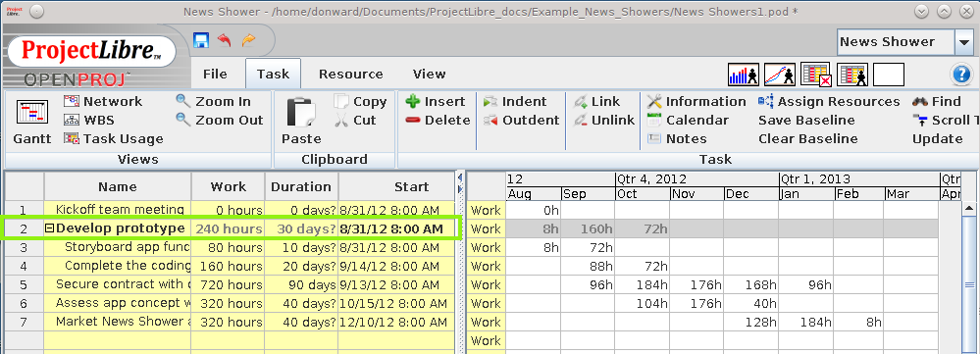Click the Name column header

click(x=118, y=186)
